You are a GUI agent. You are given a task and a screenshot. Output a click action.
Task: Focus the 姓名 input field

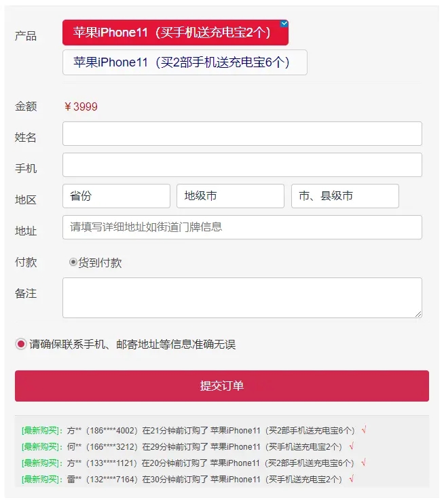coord(242,134)
